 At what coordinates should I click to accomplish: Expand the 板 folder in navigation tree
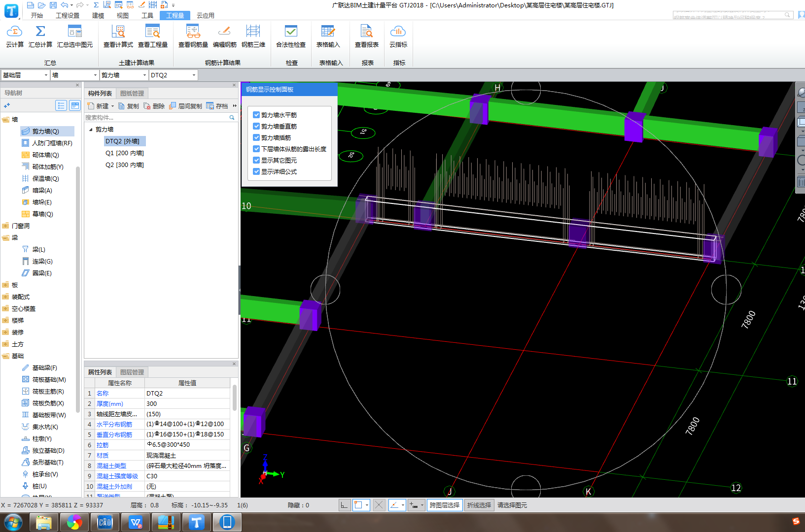pos(5,285)
